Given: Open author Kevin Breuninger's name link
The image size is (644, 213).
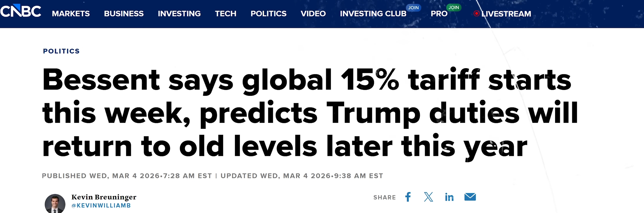Looking at the screenshot, I should 104,197.
